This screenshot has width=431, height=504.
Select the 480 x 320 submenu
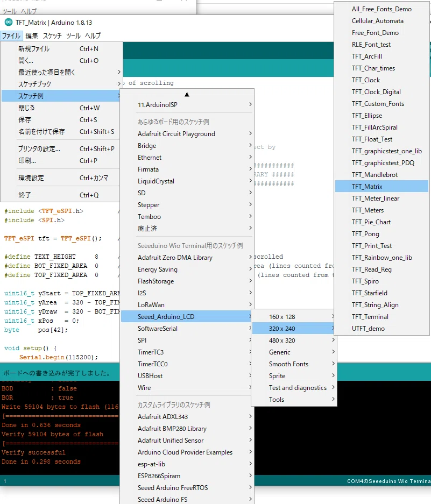(x=294, y=340)
